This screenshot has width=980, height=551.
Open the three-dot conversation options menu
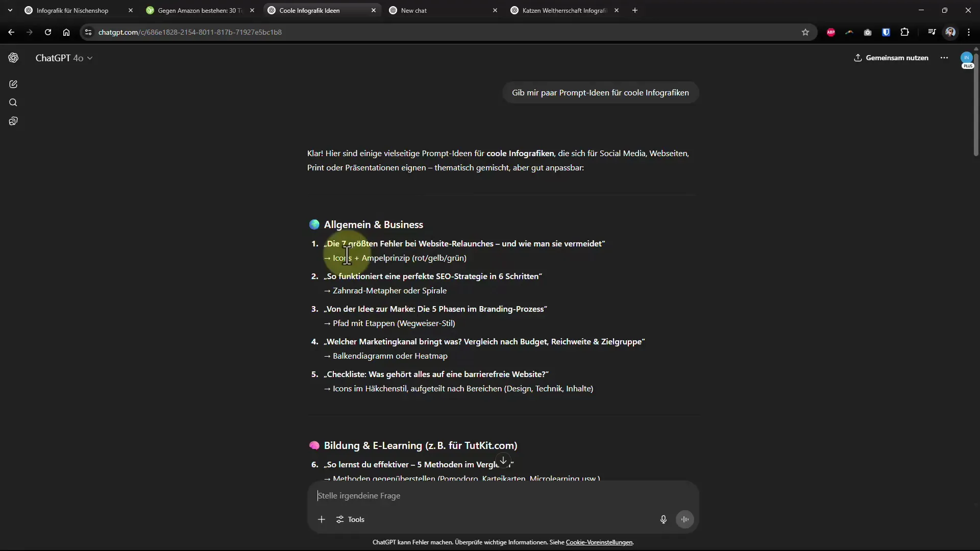[944, 58]
